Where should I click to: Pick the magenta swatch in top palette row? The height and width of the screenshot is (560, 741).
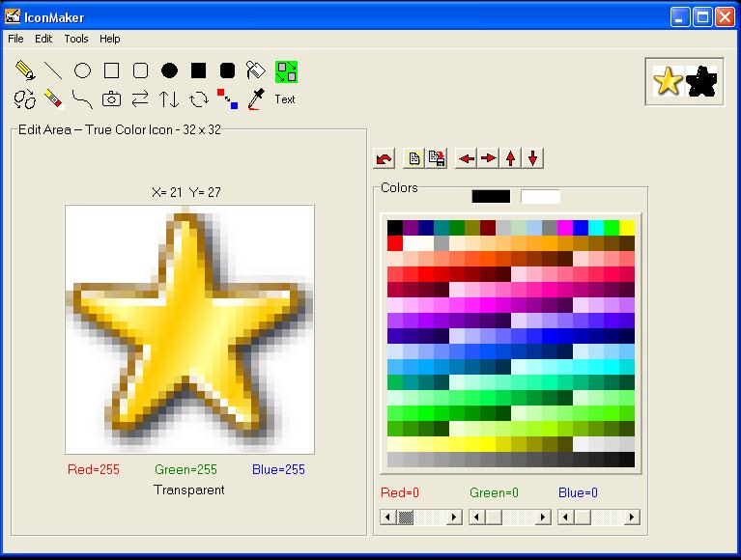(565, 228)
